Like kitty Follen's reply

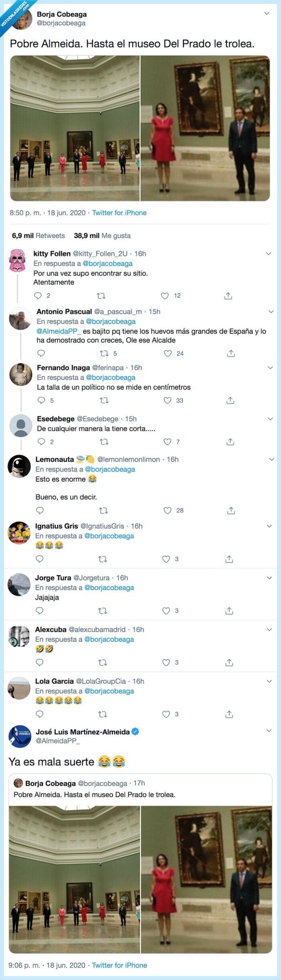click(x=165, y=296)
